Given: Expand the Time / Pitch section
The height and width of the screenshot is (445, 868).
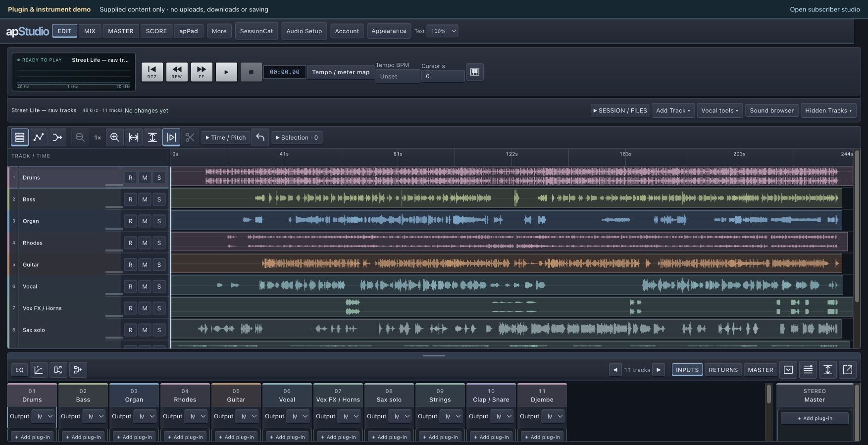Looking at the screenshot, I should click(x=225, y=137).
